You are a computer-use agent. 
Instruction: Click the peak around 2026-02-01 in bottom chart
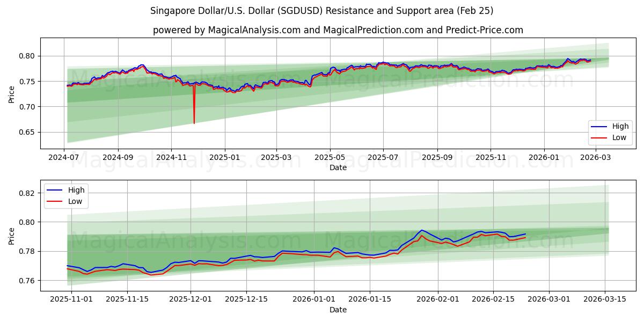(422, 231)
